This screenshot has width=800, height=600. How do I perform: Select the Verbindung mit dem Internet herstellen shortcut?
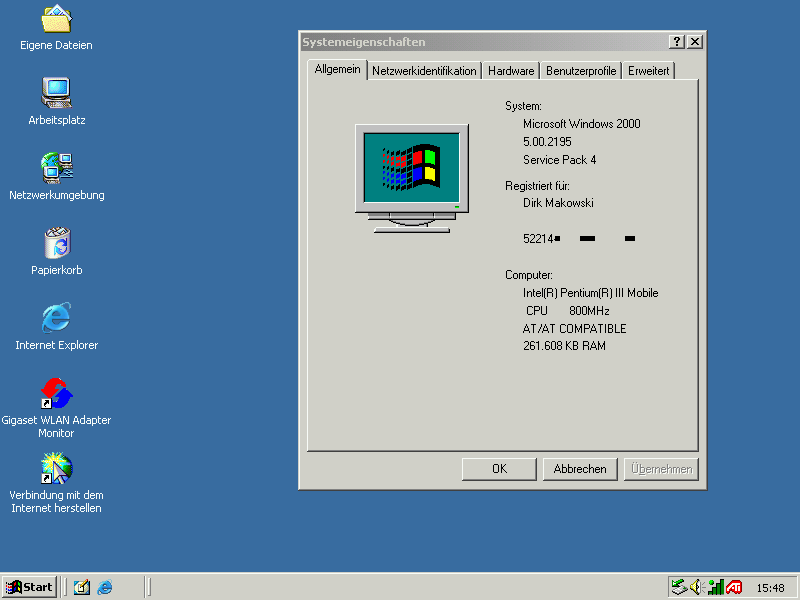click(56, 468)
